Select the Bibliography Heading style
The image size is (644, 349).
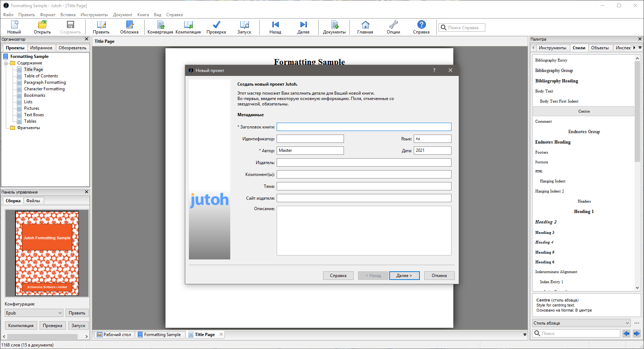(584, 81)
